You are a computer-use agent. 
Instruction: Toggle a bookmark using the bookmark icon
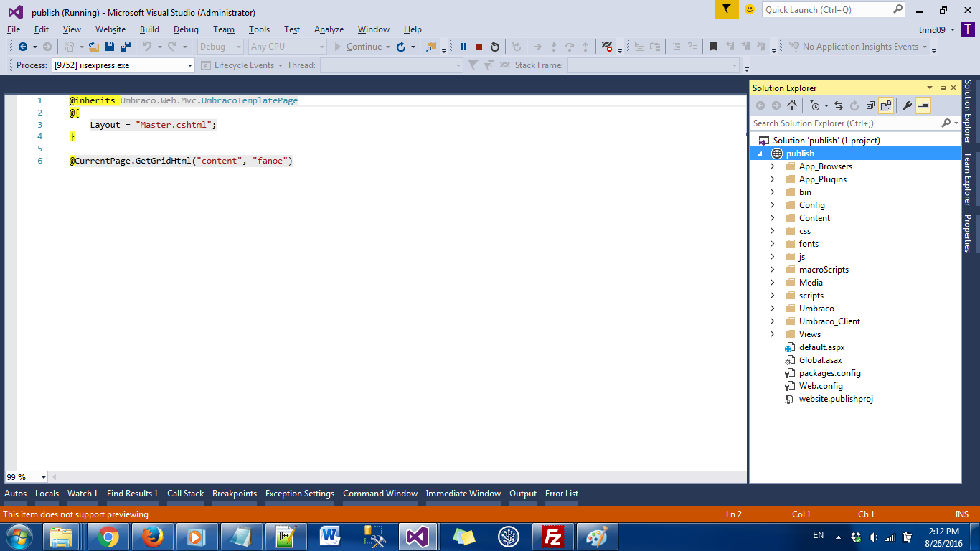point(713,47)
